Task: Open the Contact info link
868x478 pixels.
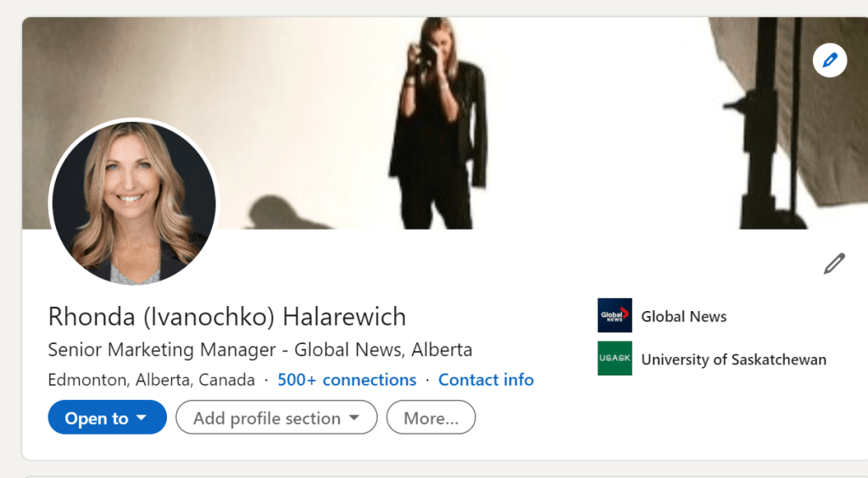Action: pos(486,380)
